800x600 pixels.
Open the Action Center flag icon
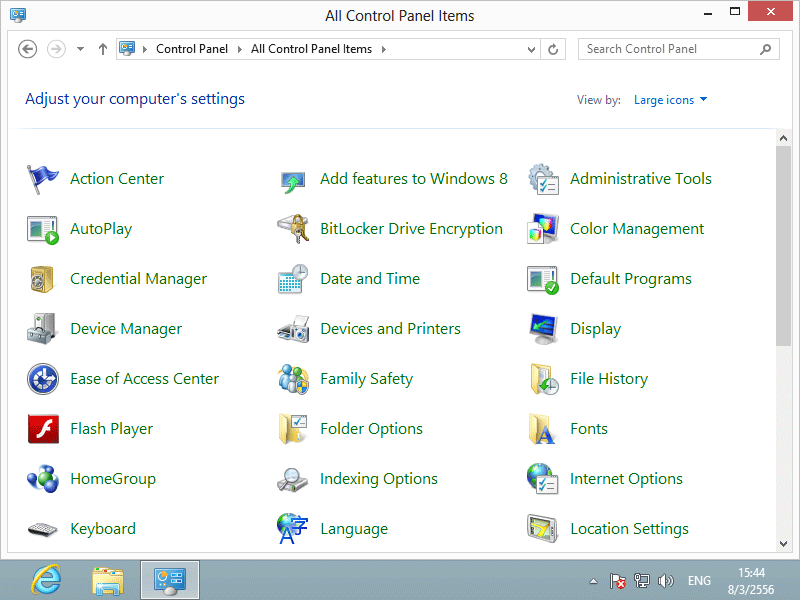click(x=42, y=179)
